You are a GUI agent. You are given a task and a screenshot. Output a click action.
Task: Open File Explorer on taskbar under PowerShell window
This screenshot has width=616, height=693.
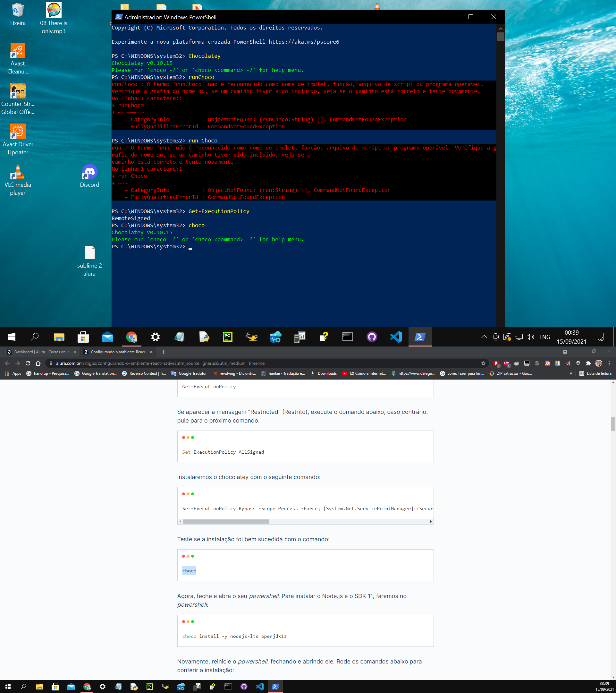coord(59,337)
